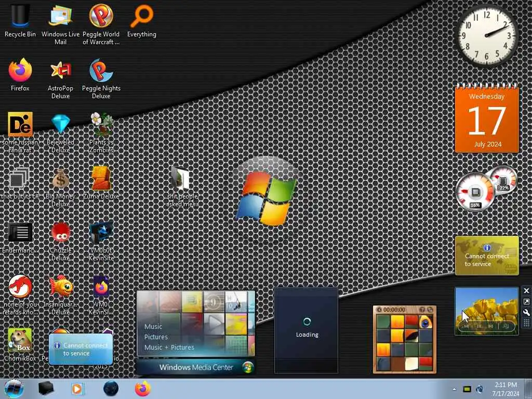Open Insaniquarium Deluxe fish icon

coord(60,295)
